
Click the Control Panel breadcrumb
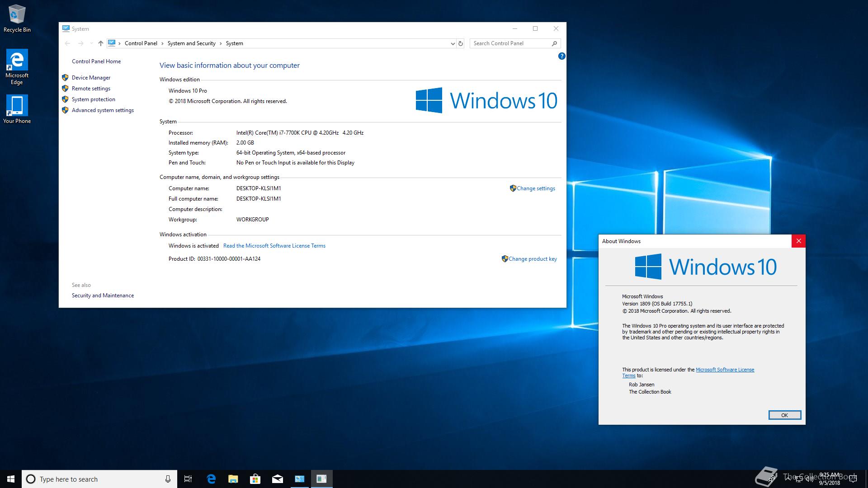tap(141, 43)
